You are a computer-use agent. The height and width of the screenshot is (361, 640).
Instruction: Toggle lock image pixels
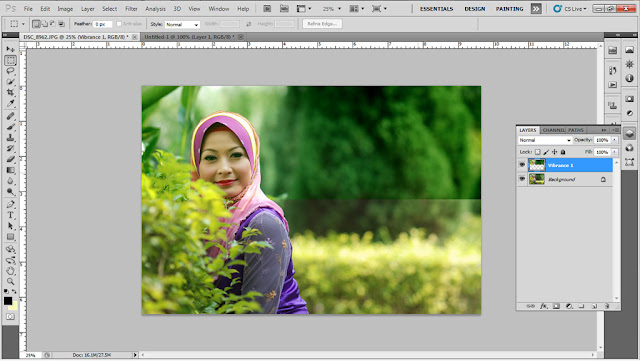pyautogui.click(x=546, y=152)
